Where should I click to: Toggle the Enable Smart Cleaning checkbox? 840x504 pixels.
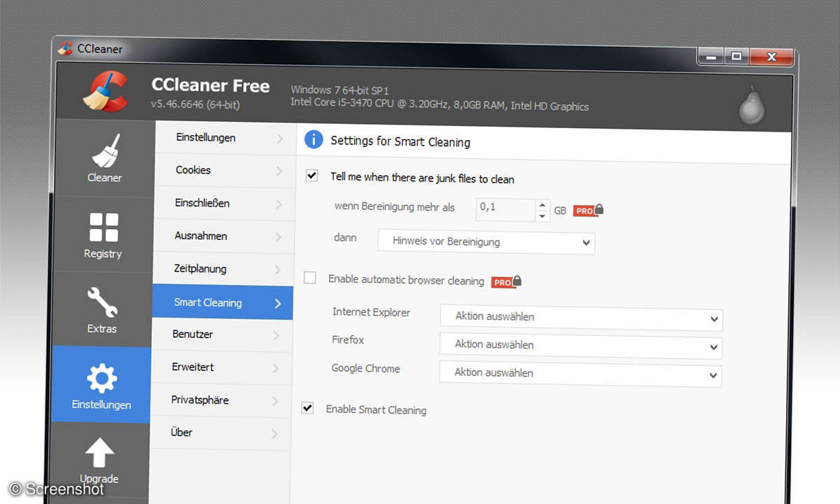[307, 407]
